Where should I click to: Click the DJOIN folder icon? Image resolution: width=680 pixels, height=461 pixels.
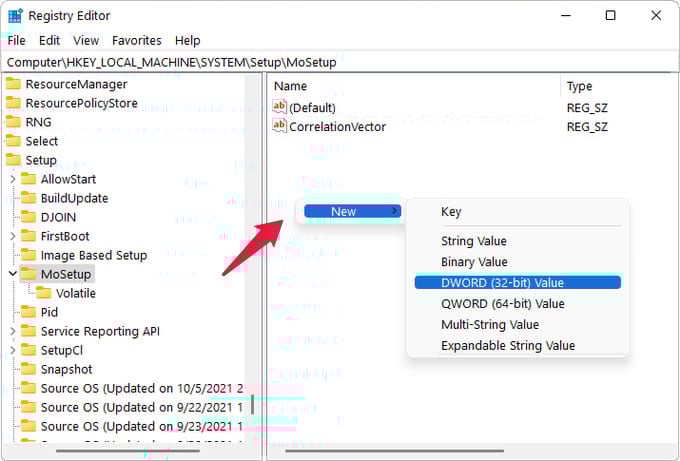29,217
